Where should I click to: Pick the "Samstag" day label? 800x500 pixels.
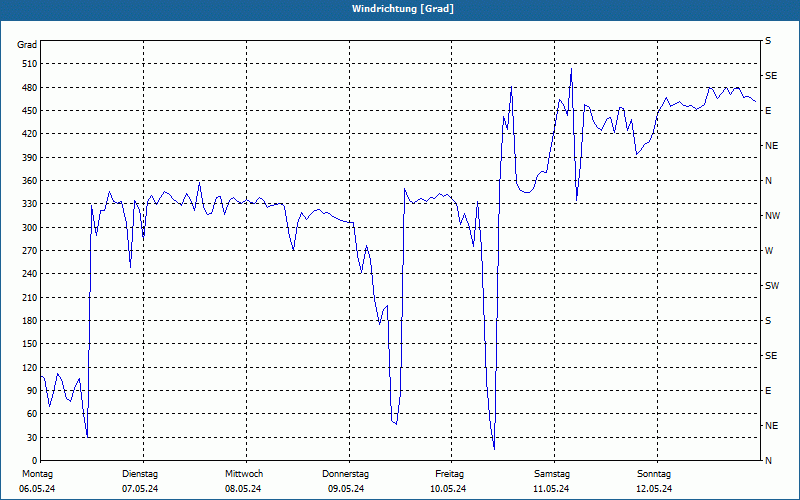(x=552, y=474)
